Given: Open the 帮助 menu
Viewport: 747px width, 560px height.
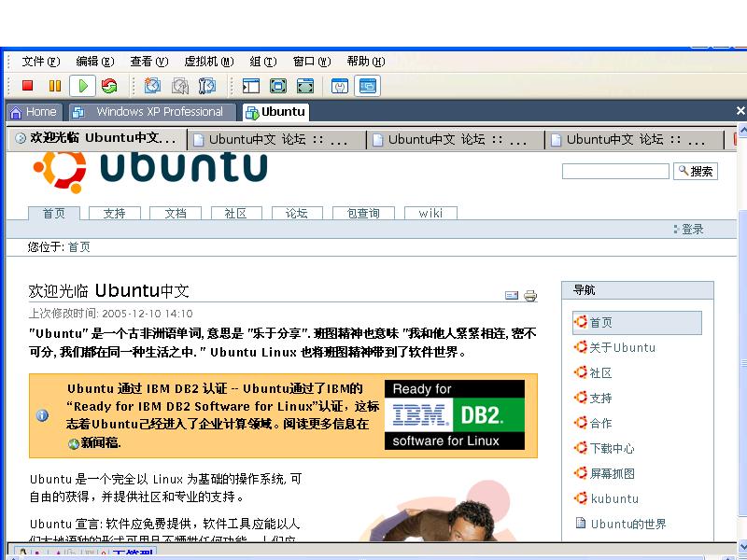Looking at the screenshot, I should click(x=366, y=62).
